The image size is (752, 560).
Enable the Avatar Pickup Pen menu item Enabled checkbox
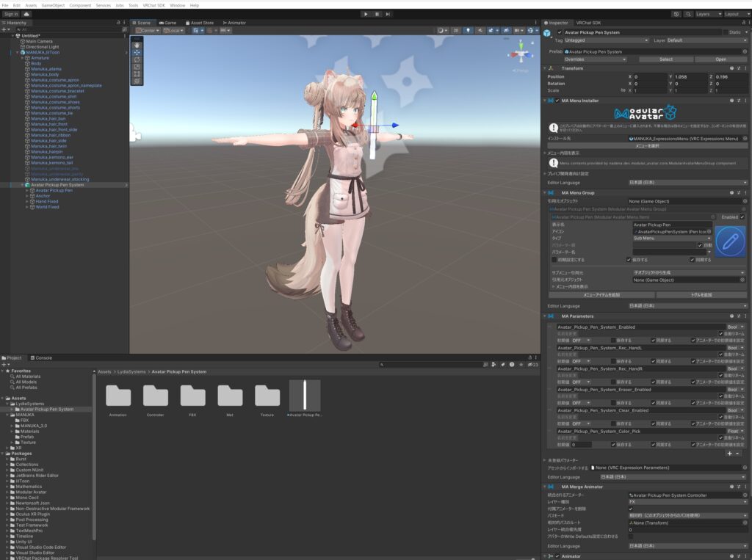click(x=743, y=217)
